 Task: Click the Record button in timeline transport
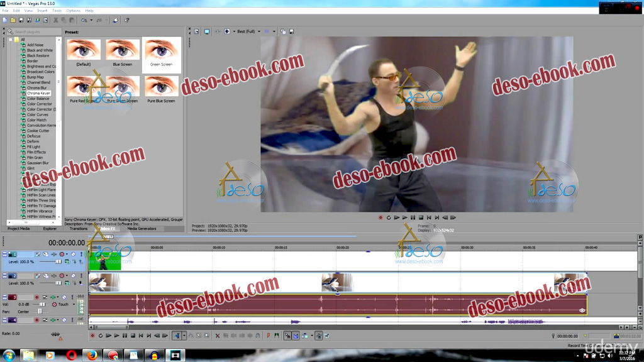point(92,336)
